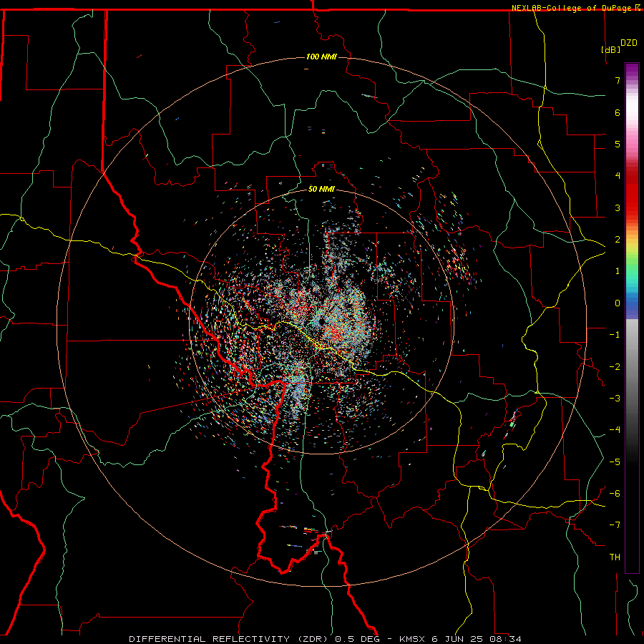Click the 50 NMI range ring label
This screenshot has width=644, height=644.
click(x=321, y=189)
